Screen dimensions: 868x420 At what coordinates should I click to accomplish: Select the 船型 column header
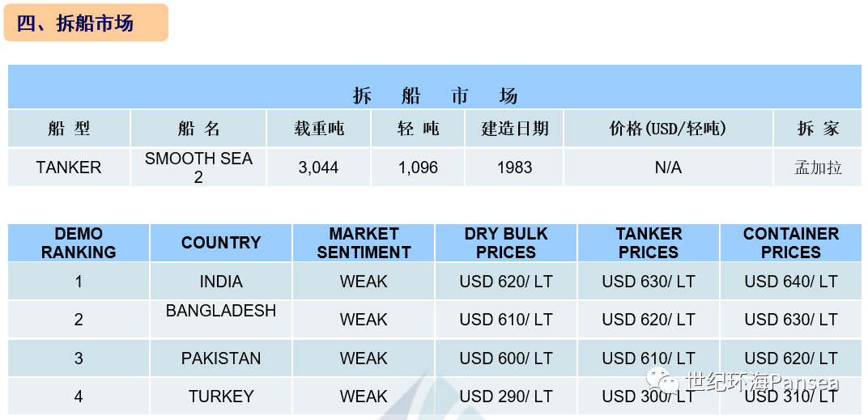click(x=69, y=129)
